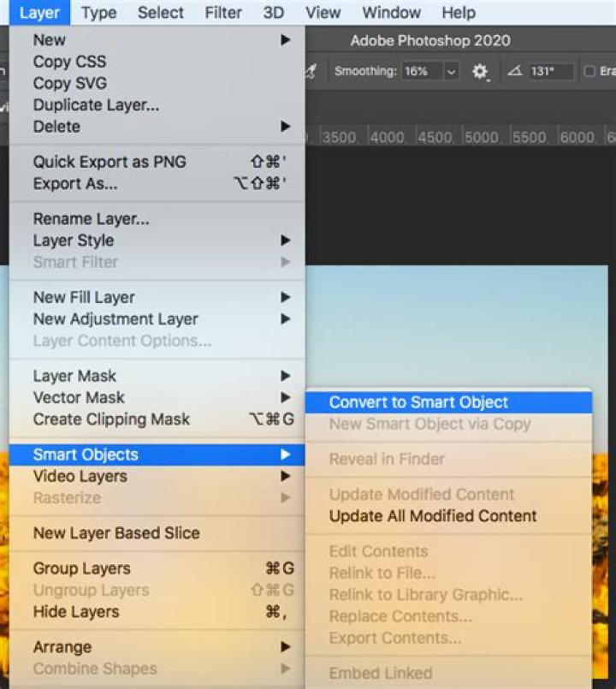Open the smoothing options gear icon
The width and height of the screenshot is (616, 689).
point(480,71)
